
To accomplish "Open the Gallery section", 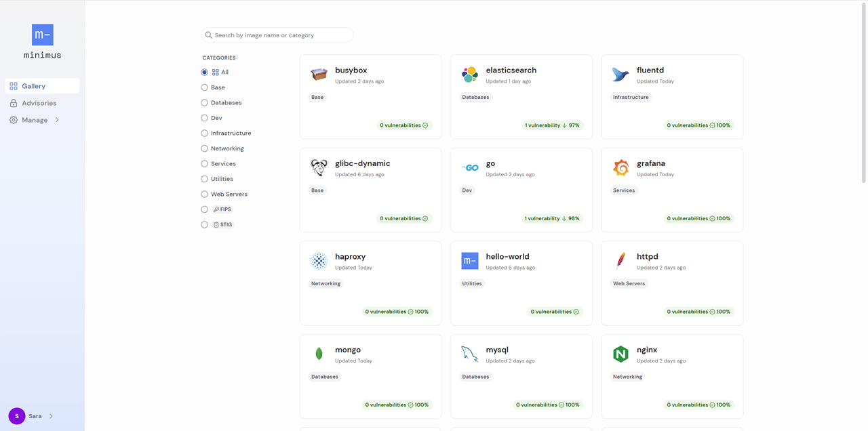I will [x=42, y=86].
